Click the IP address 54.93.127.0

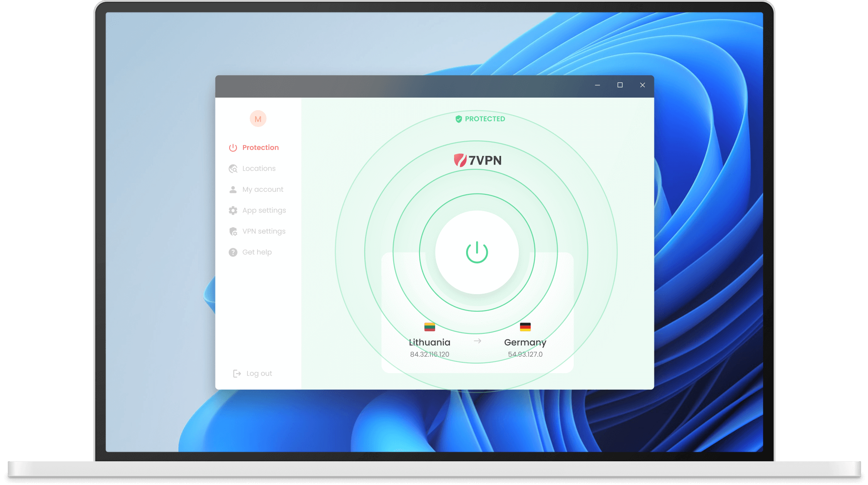[525, 355]
